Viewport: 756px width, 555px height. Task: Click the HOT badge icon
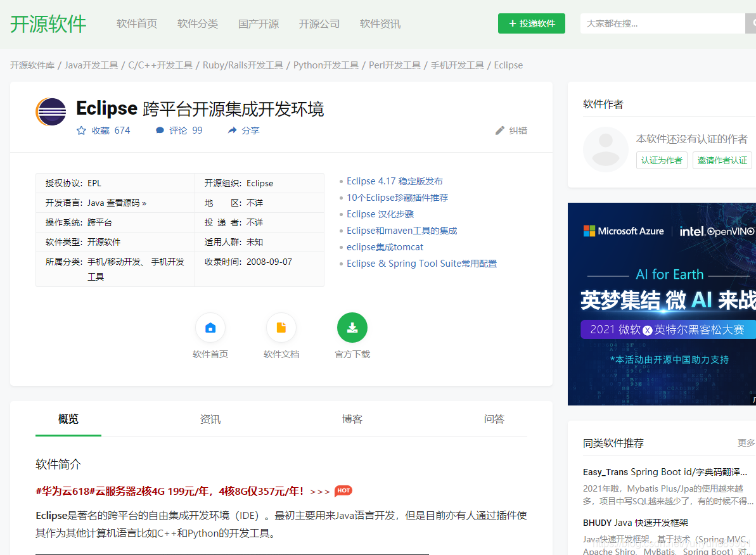(x=343, y=490)
